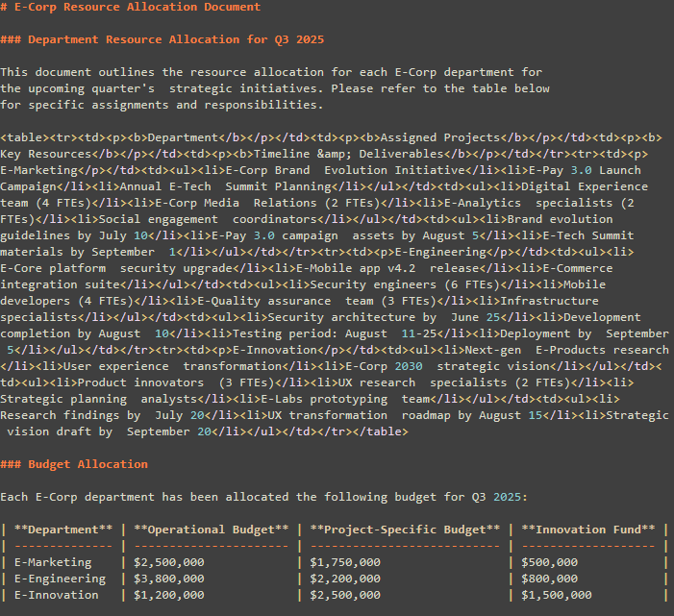The width and height of the screenshot is (674, 616).
Task: Click 'Security engineers (6 FTEs)' text
Action: pyautogui.click(x=405, y=284)
